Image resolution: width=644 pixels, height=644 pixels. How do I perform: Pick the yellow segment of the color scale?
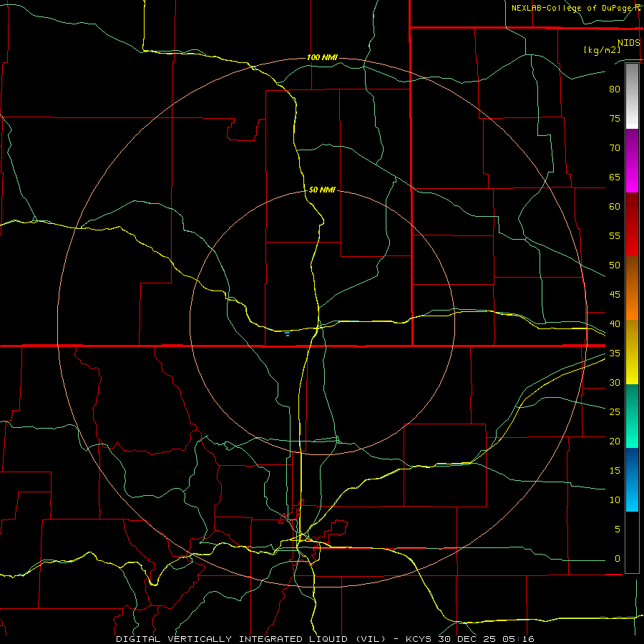[632, 352]
